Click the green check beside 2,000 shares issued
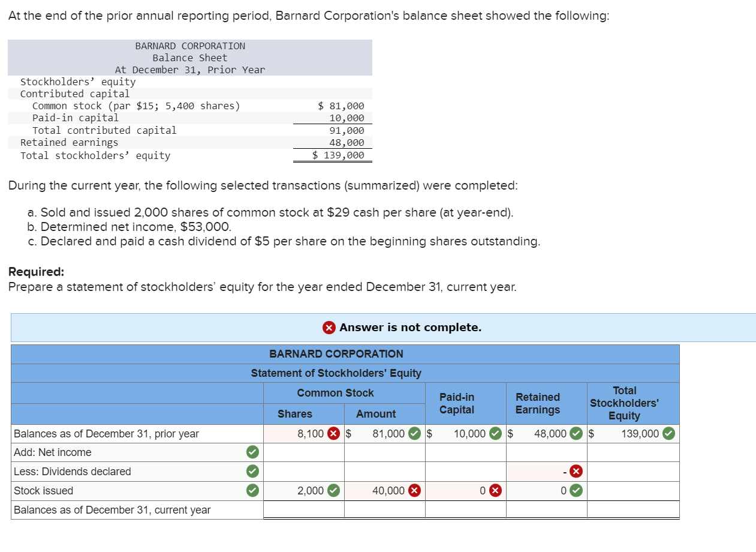 [x=334, y=491]
